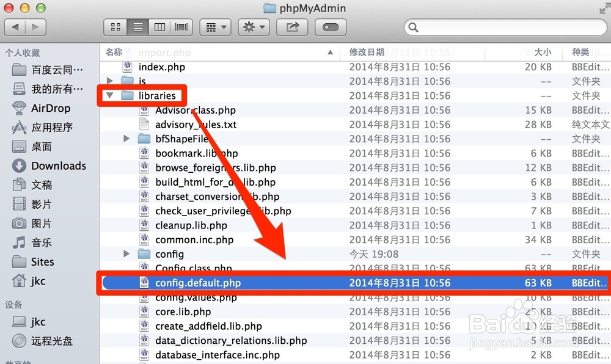Switch to icon view

tap(115, 27)
